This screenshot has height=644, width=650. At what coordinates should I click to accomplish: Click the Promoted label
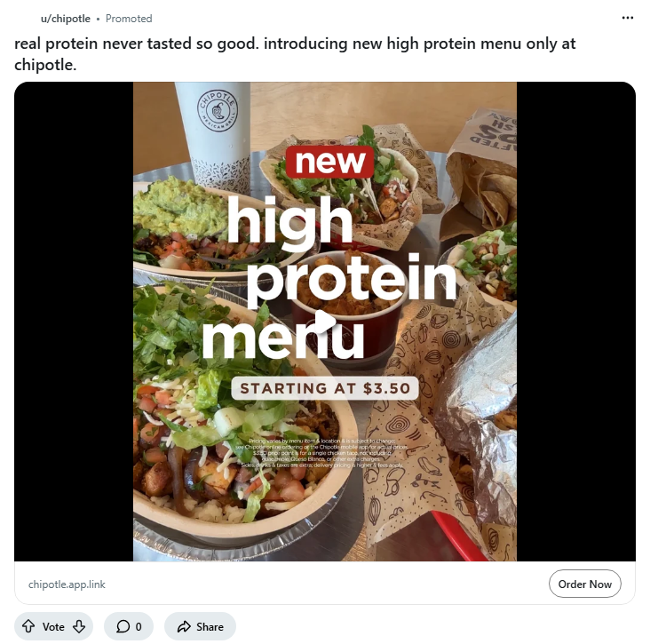tap(129, 18)
